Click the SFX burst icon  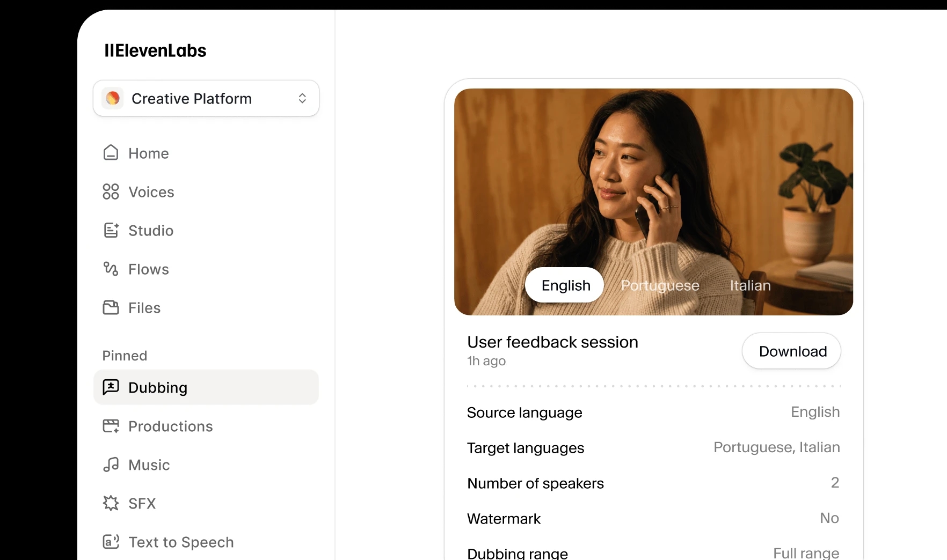111,503
